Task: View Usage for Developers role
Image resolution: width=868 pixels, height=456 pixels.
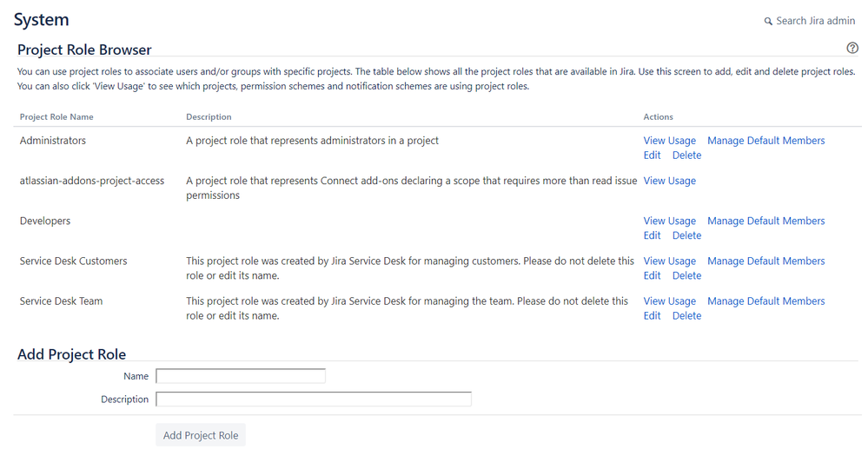Action: pos(669,221)
